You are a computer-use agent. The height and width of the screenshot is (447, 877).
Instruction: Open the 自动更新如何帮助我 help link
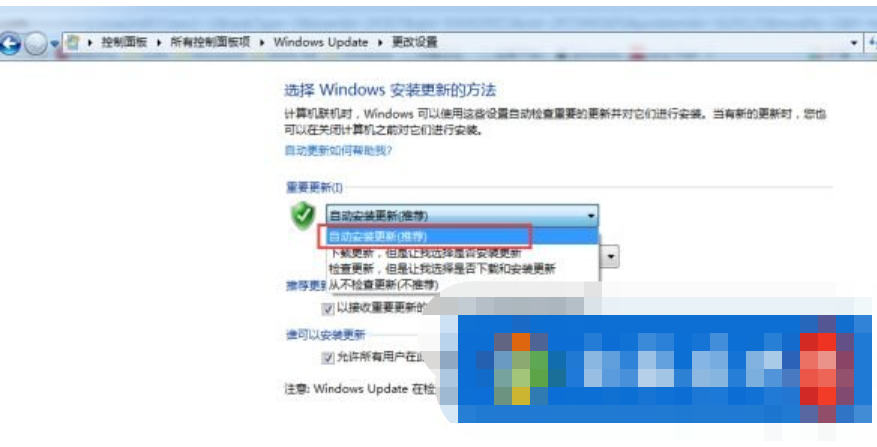(338, 150)
